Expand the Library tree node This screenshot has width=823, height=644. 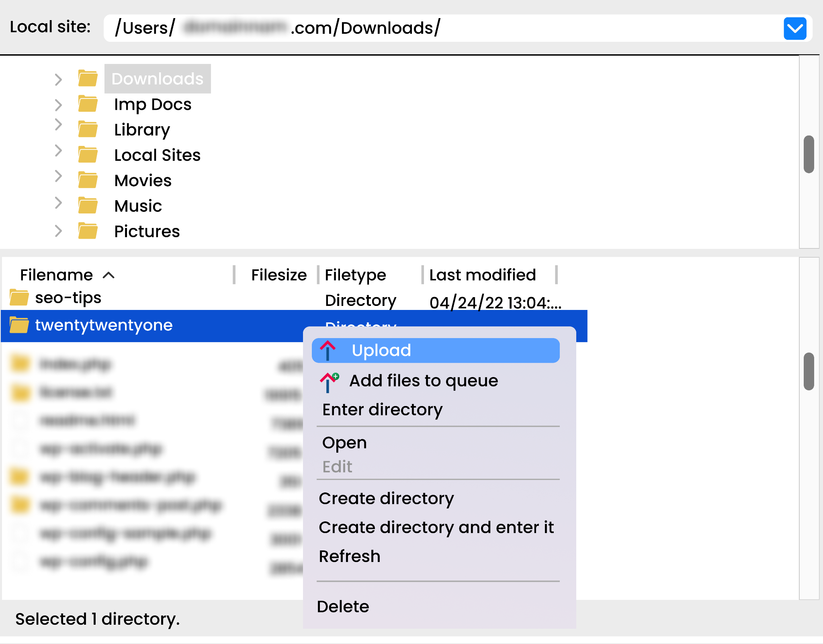[x=58, y=125]
